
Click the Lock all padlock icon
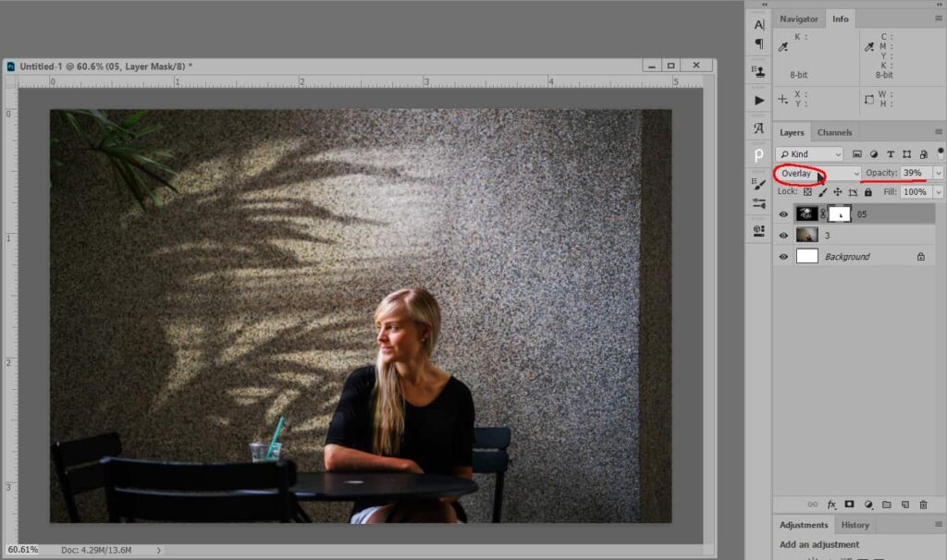pos(867,192)
